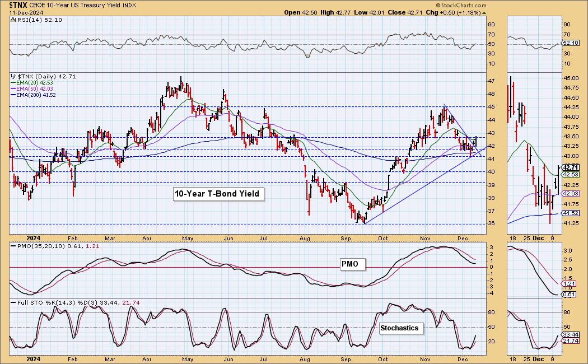588x364 pixels.
Task: Click the 42.53 EMA tag in zoom panel
Action: 571,174
